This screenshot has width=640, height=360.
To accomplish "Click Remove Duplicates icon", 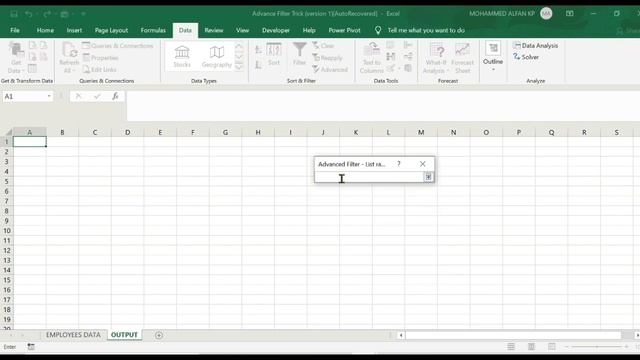I will [391, 56].
